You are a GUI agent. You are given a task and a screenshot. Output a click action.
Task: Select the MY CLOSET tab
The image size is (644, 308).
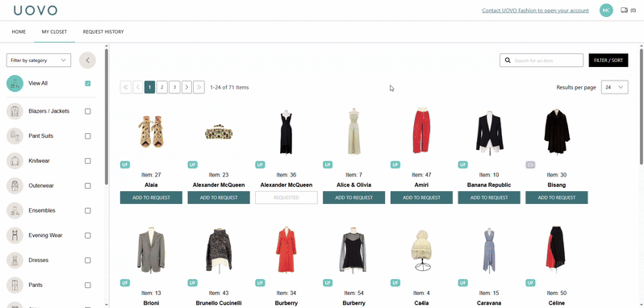pyautogui.click(x=54, y=31)
